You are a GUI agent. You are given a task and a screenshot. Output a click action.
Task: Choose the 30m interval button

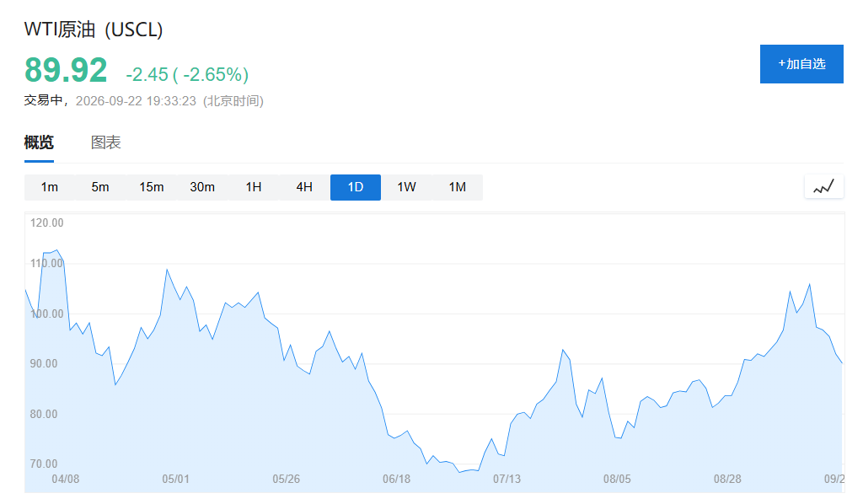point(202,187)
